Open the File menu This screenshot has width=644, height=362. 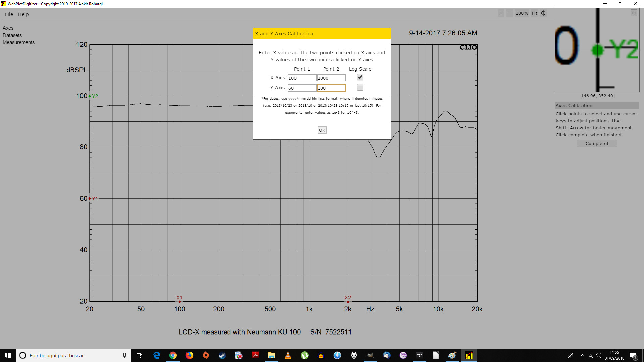[9, 14]
